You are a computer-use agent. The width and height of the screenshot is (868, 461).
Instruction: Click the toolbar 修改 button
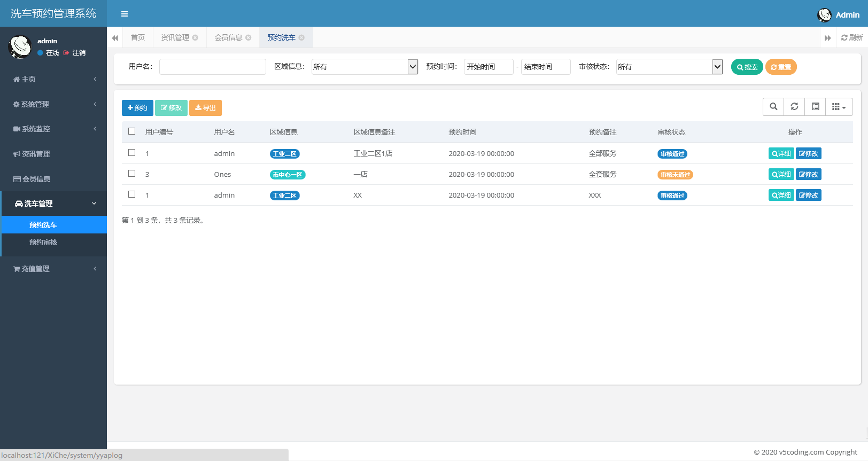pos(171,108)
